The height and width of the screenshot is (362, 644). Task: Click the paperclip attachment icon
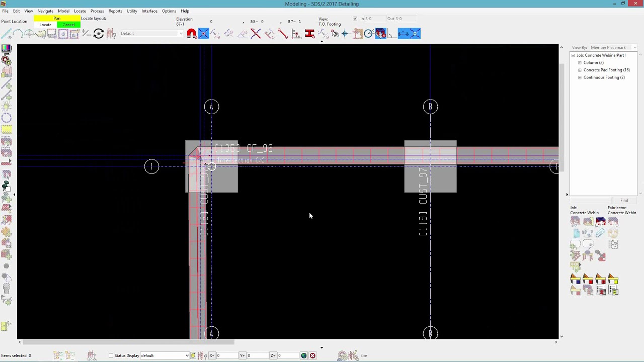click(600, 233)
